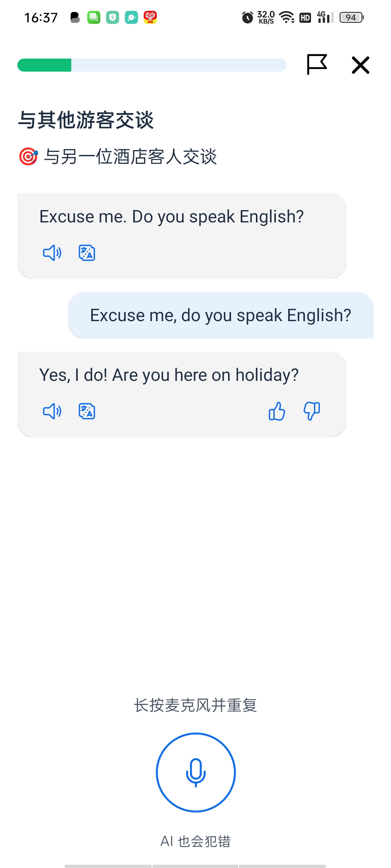This screenshot has width=391, height=868.
Task: Click the lesson progress bar
Action: point(152,65)
